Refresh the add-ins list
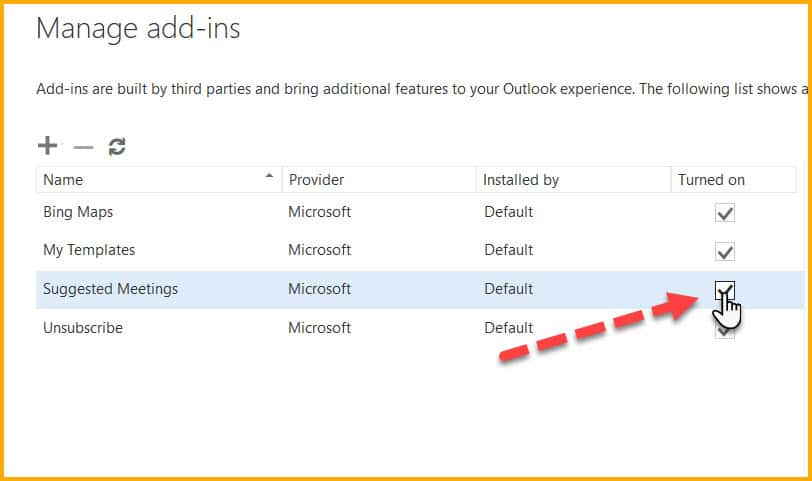 [x=117, y=147]
